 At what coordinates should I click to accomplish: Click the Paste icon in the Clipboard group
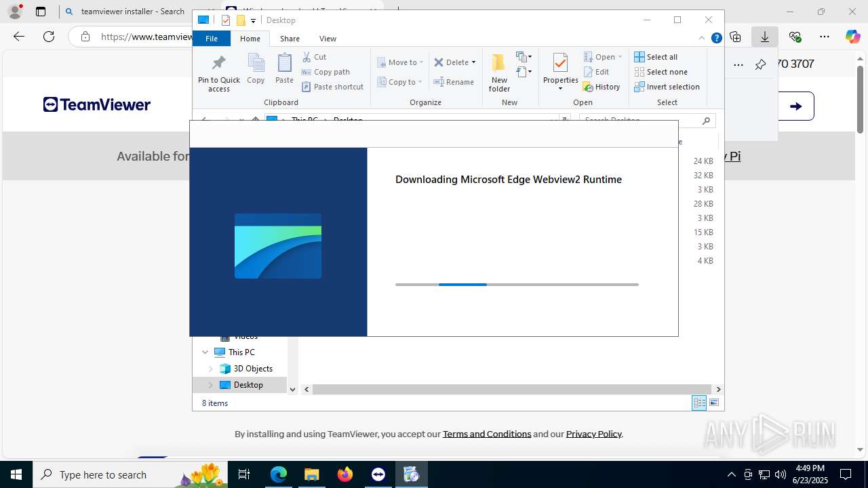click(x=284, y=68)
